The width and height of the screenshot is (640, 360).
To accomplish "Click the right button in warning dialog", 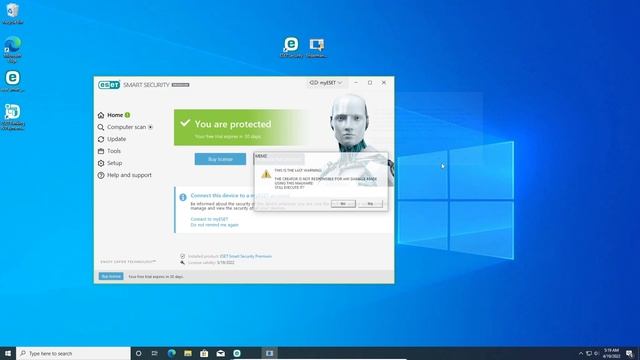I will [370, 204].
